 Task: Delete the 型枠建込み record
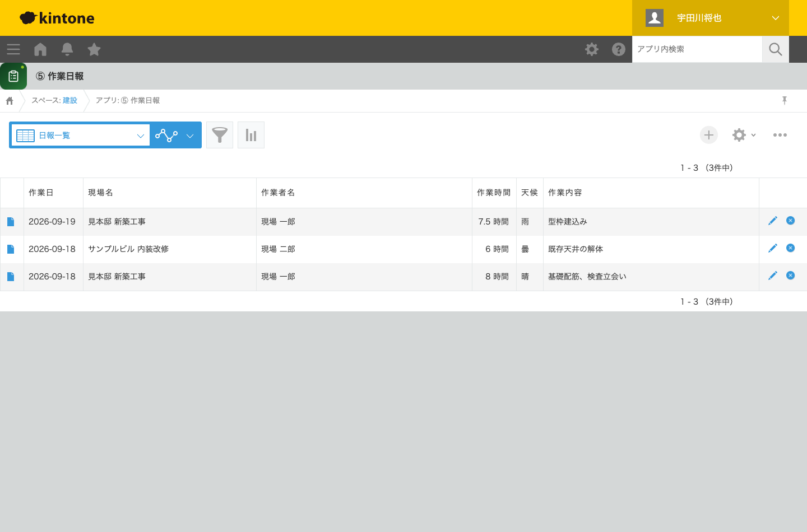click(791, 221)
